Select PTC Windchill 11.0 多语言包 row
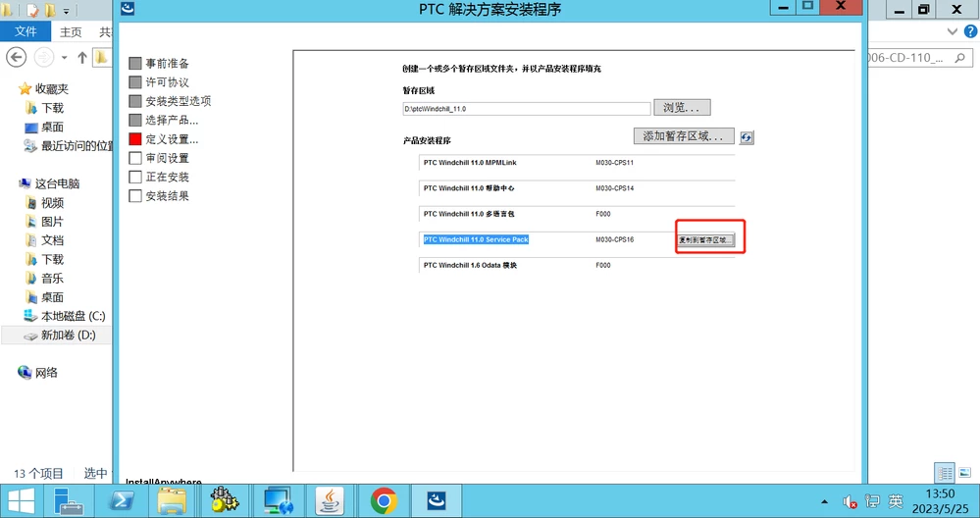 (577, 214)
